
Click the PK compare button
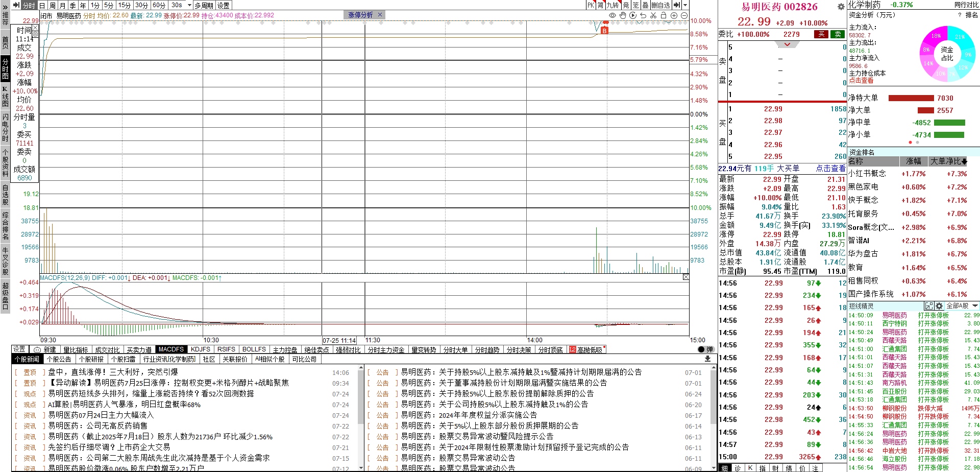click(591, 5)
